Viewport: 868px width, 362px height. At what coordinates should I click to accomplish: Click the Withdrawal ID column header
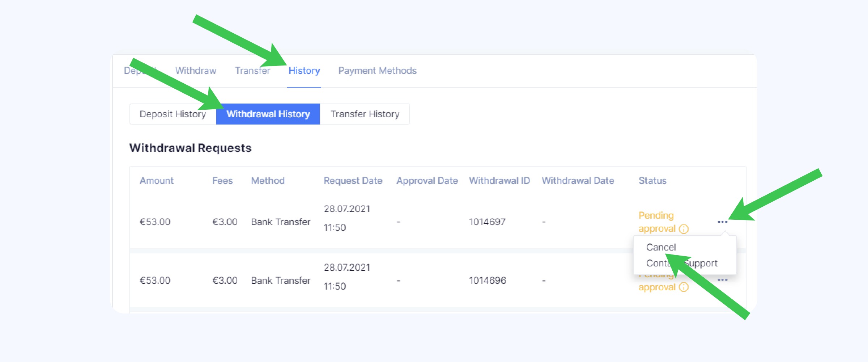tap(499, 181)
